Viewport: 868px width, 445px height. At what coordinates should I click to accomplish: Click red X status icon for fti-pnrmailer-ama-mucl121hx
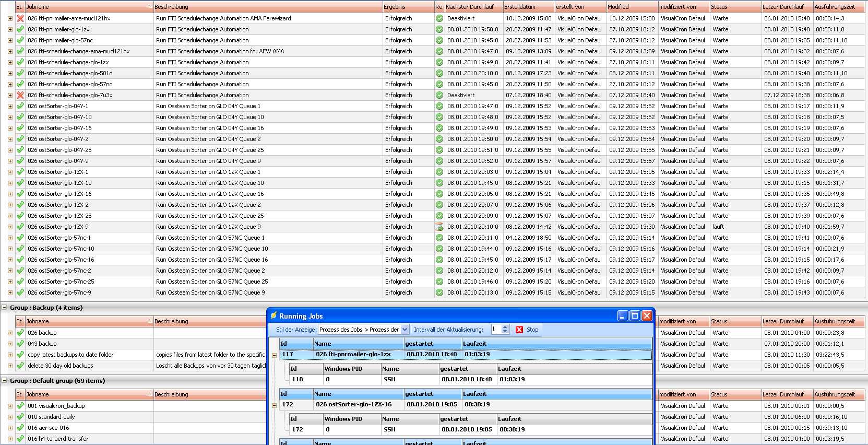20,18
